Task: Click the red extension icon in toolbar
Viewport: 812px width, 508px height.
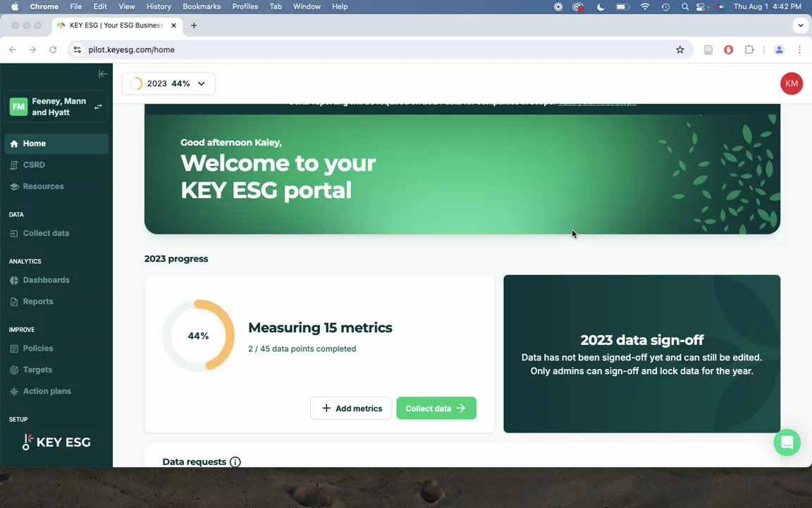Action: (x=729, y=50)
